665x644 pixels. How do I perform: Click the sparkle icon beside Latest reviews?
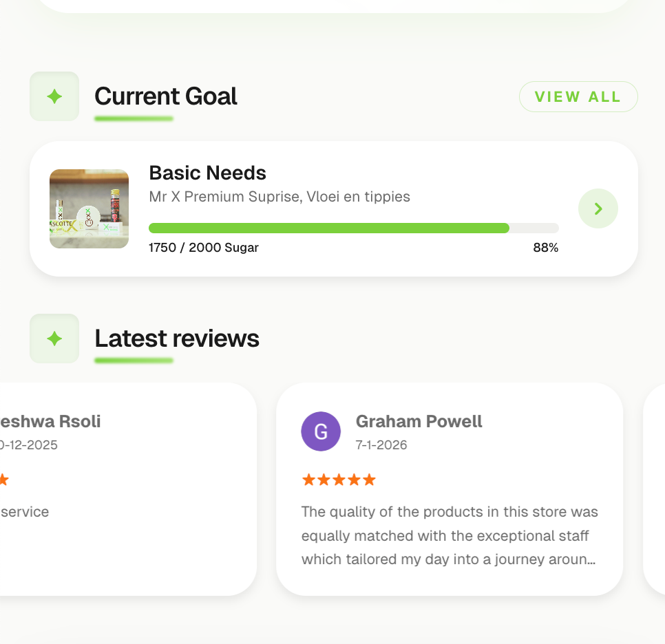[54, 339]
